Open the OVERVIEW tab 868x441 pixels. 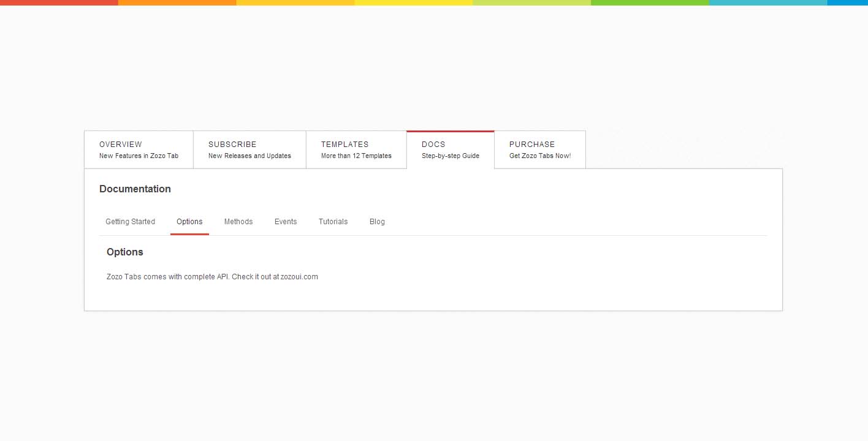tap(139, 149)
